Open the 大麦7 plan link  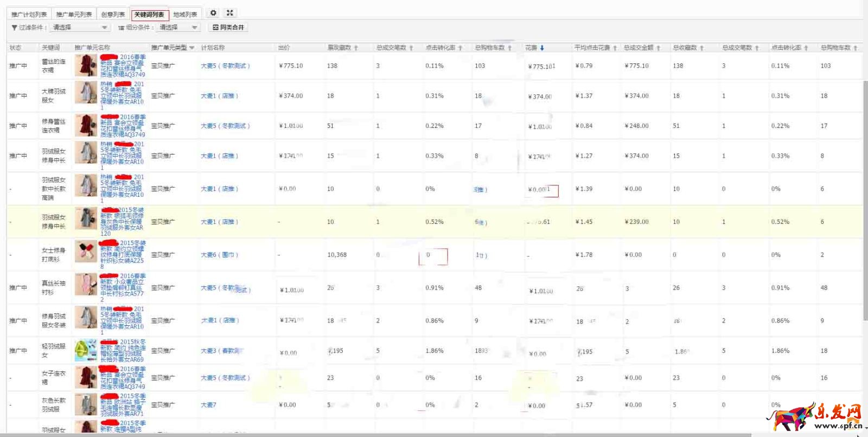coord(208,405)
